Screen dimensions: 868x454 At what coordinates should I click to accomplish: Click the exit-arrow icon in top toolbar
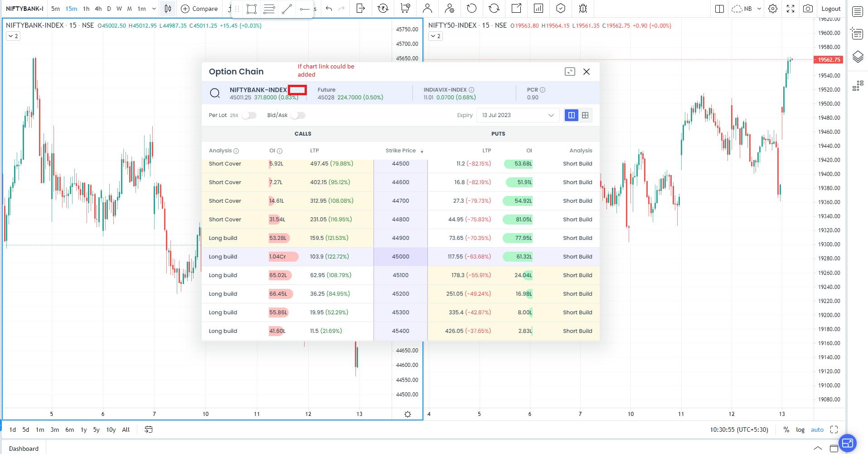tap(361, 9)
